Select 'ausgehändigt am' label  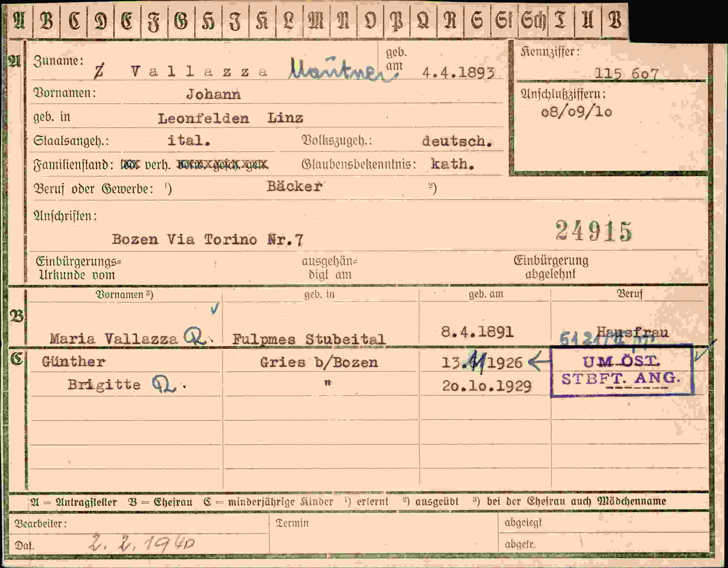pyautogui.click(x=329, y=268)
